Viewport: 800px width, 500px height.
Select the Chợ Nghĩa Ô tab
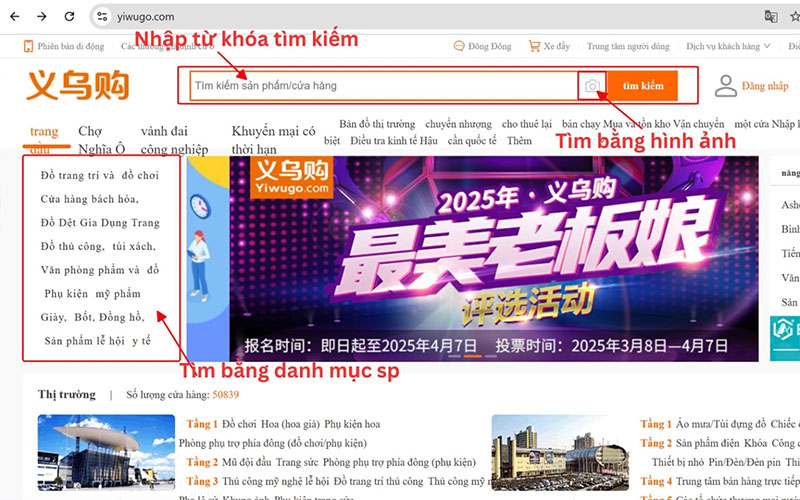102,140
